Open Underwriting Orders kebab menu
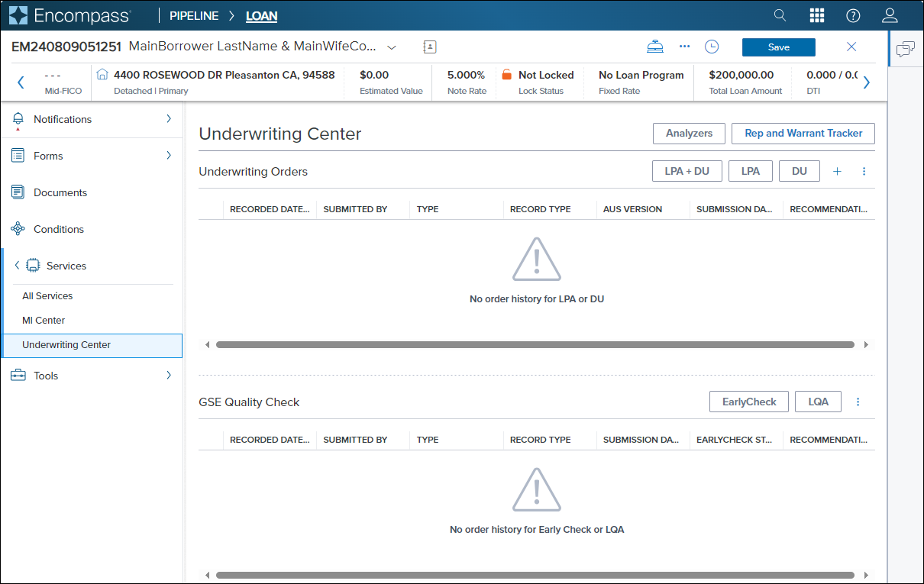The image size is (924, 584). pos(864,172)
